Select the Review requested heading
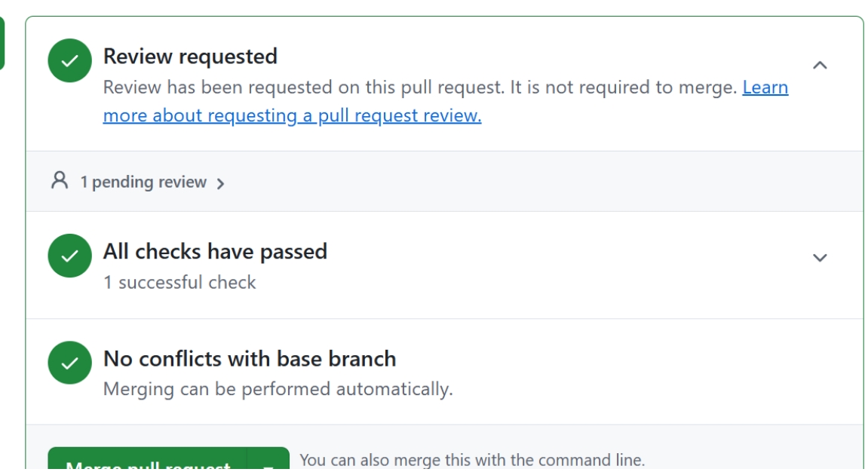This screenshot has width=868, height=472. [x=191, y=57]
